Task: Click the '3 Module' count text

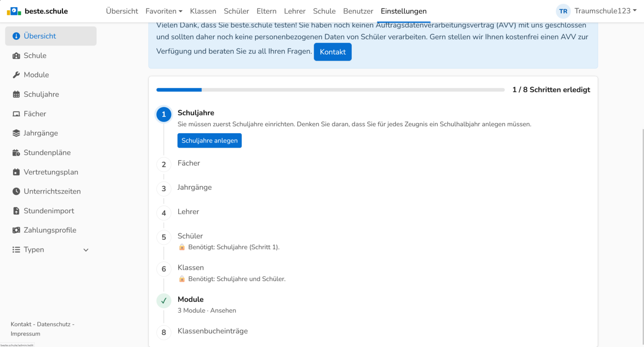Action: 192,311
